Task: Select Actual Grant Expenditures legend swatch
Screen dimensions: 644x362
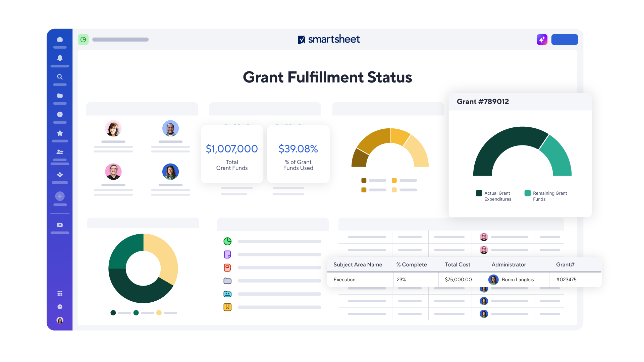Action: point(479,193)
